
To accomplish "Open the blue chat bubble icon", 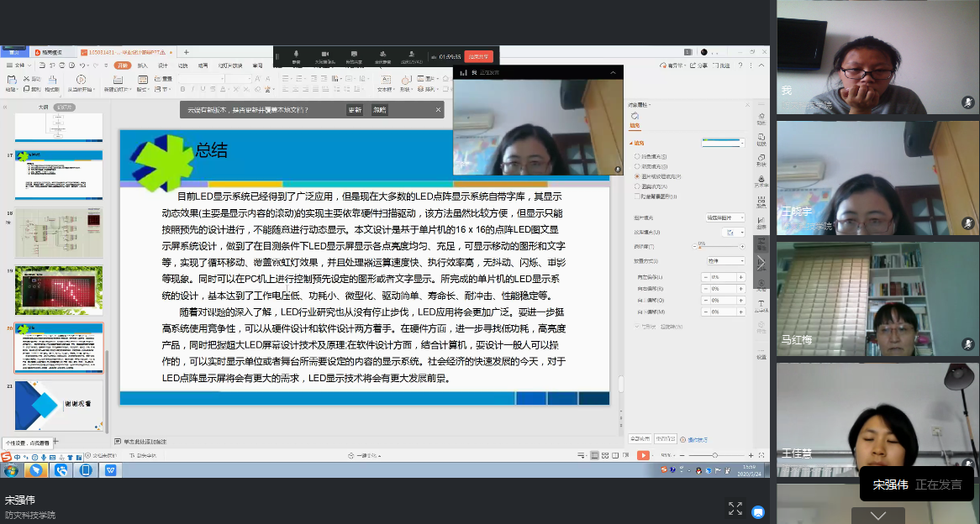I will pyautogui.click(x=758, y=510).
